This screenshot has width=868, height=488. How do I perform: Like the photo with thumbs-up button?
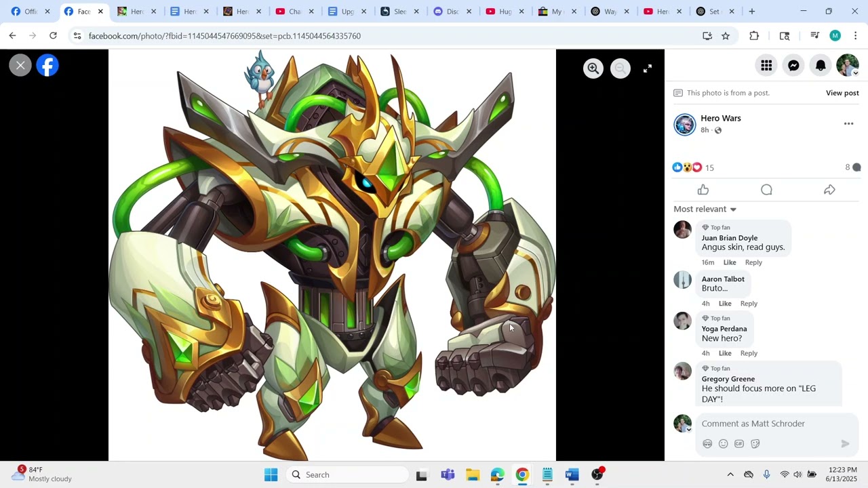click(703, 190)
